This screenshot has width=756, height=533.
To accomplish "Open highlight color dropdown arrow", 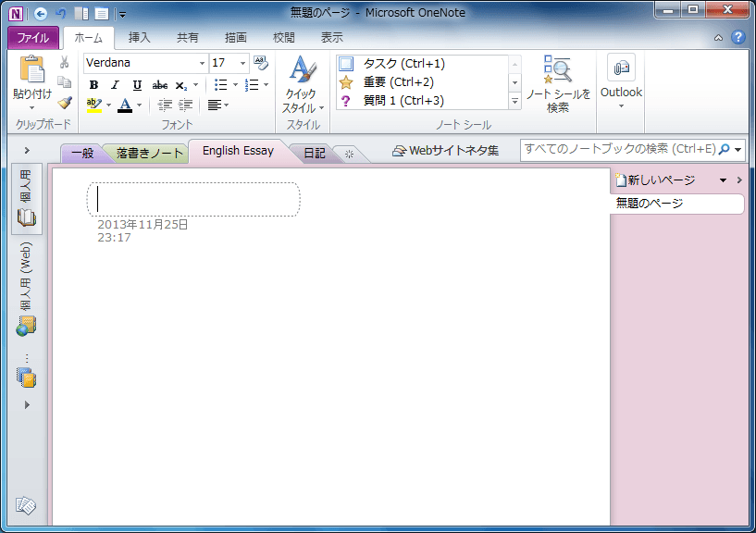I will point(108,105).
